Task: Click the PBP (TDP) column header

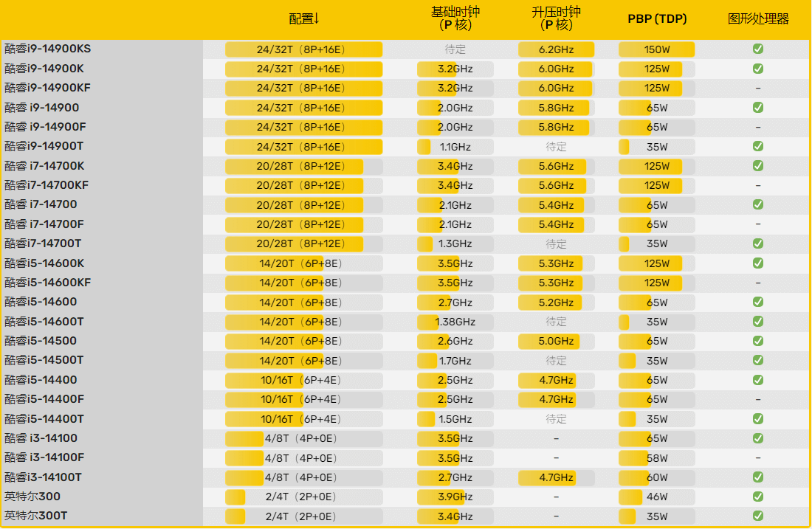Action: (x=657, y=18)
